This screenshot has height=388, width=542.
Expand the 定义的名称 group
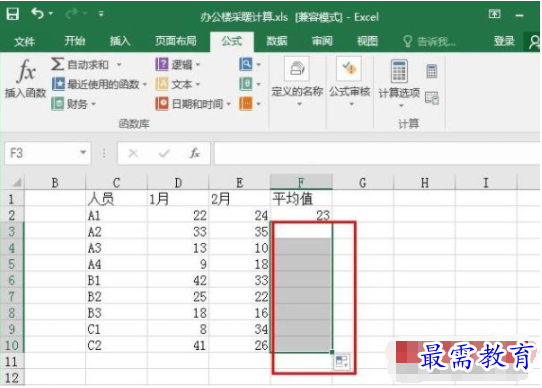(x=297, y=82)
